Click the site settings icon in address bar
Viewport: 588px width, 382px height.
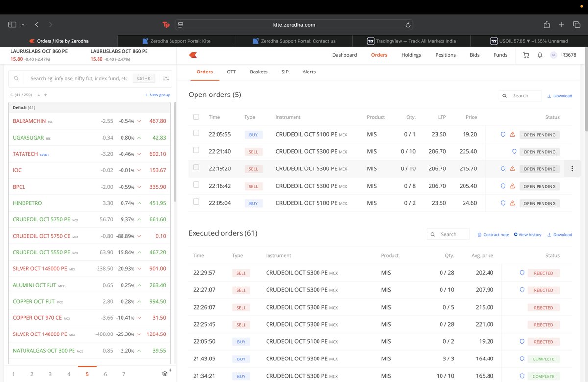pyautogui.click(x=180, y=24)
